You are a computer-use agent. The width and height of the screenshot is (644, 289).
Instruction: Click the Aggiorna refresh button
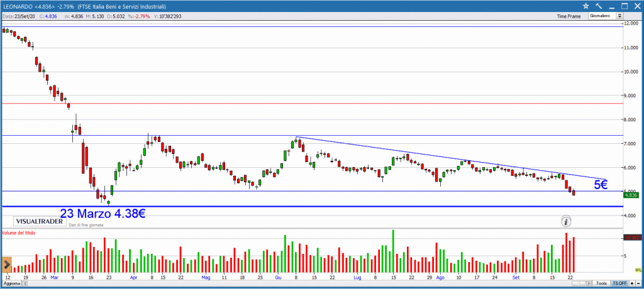click(x=11, y=284)
